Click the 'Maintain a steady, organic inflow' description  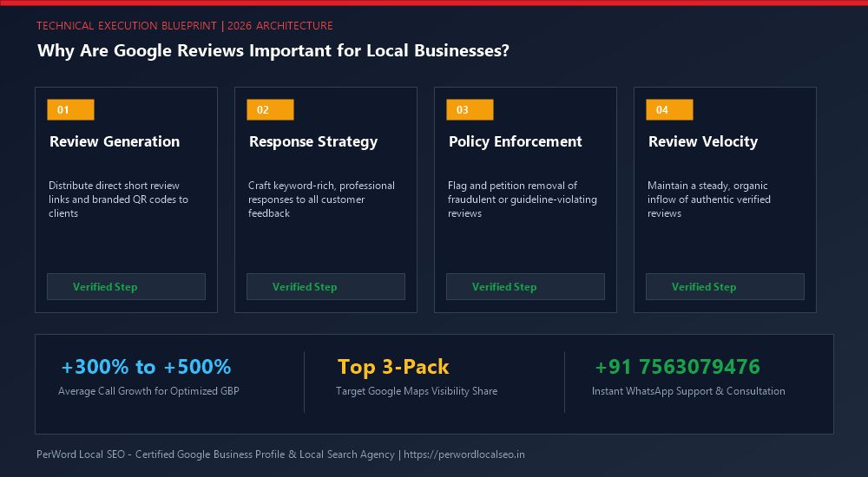(x=709, y=199)
